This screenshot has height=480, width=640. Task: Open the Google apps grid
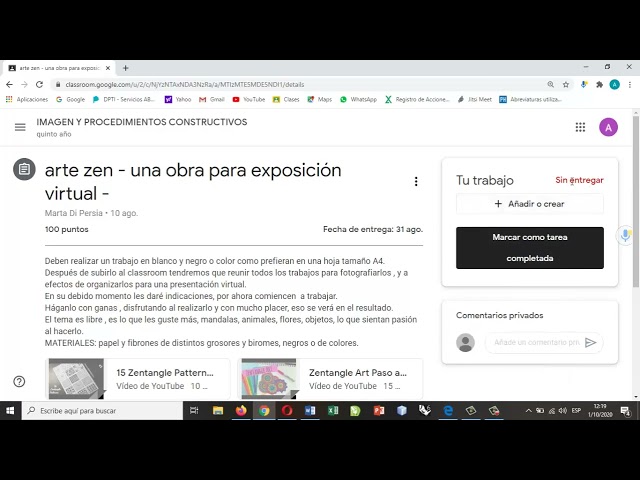coord(580,127)
